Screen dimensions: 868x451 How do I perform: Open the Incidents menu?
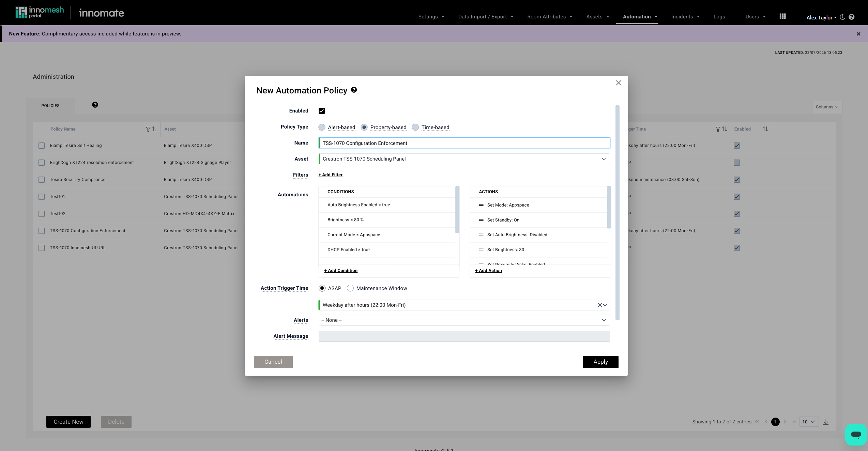pos(685,17)
